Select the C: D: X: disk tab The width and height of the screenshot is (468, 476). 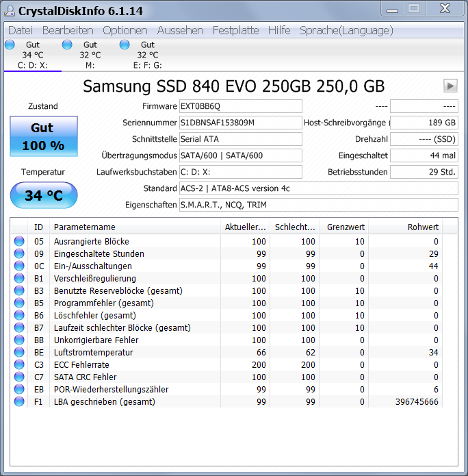coord(33,55)
